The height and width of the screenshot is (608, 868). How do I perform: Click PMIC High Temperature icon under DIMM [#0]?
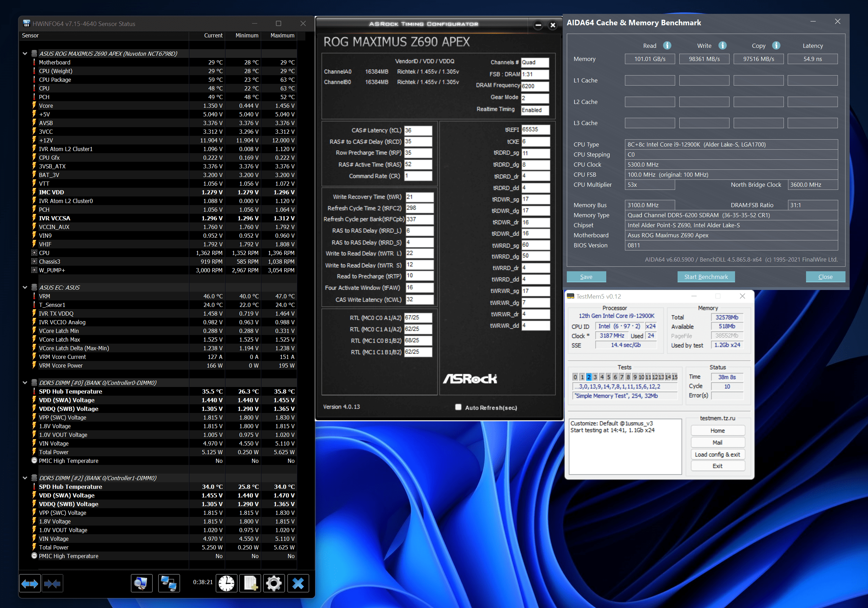[x=34, y=460]
